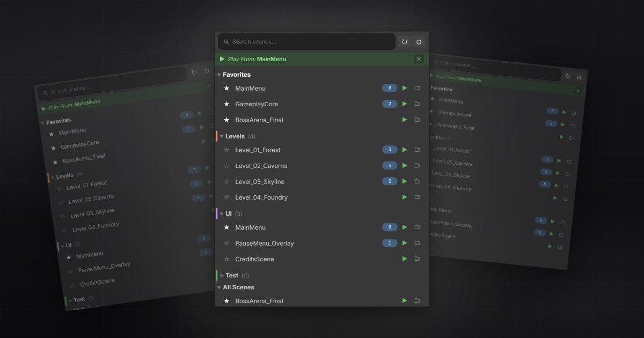The image size is (644, 338).
Task: Open folder icon for CreditsScene in center panel
Action: [417, 259]
